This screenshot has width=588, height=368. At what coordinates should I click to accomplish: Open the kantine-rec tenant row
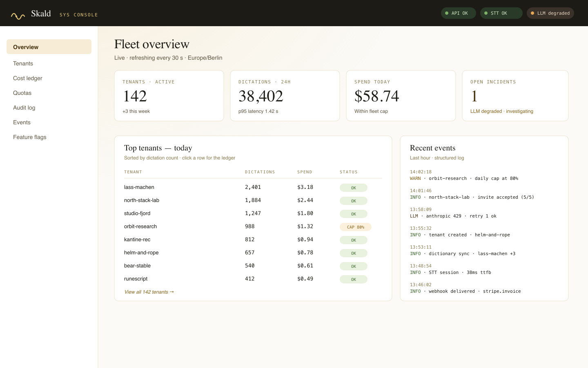(x=253, y=240)
